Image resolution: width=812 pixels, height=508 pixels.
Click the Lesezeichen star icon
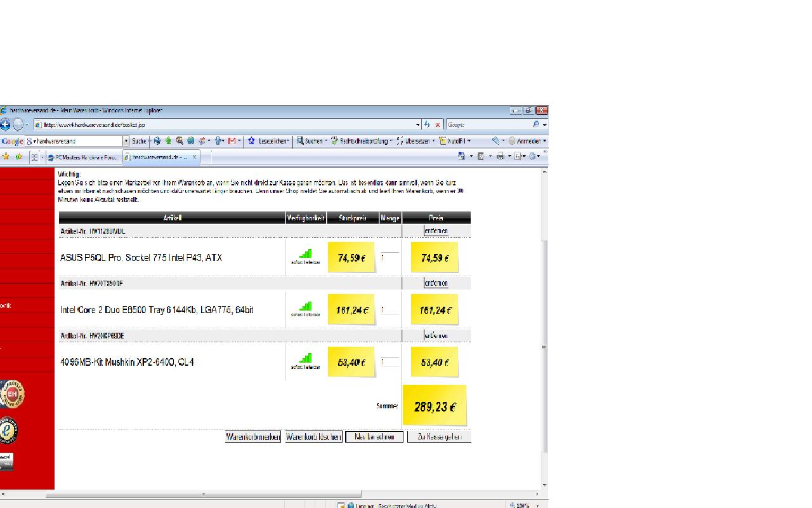[252, 141]
